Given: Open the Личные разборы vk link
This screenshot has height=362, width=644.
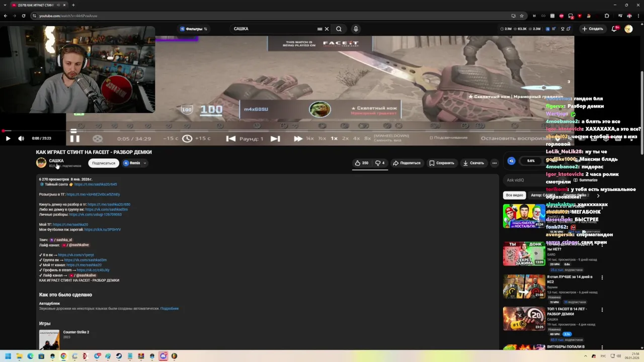Looking at the screenshot, I should tap(95, 215).
